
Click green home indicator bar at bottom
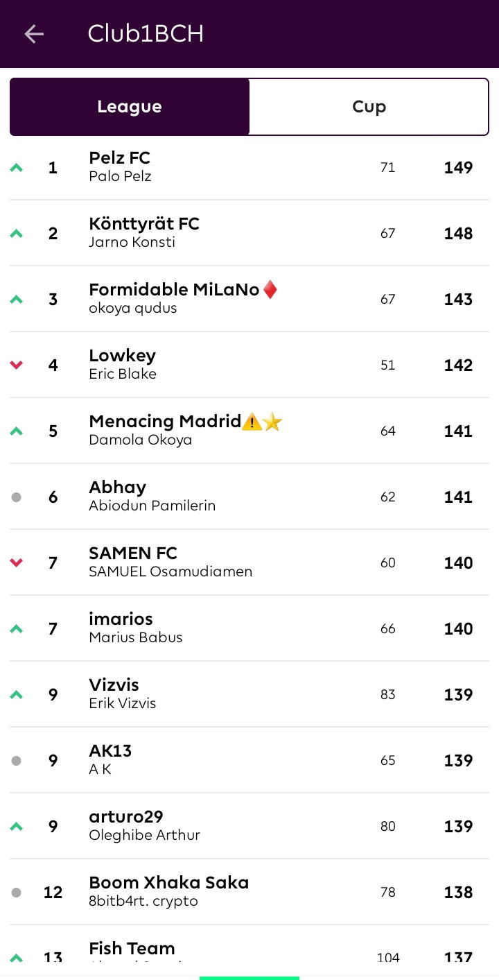pos(249,978)
